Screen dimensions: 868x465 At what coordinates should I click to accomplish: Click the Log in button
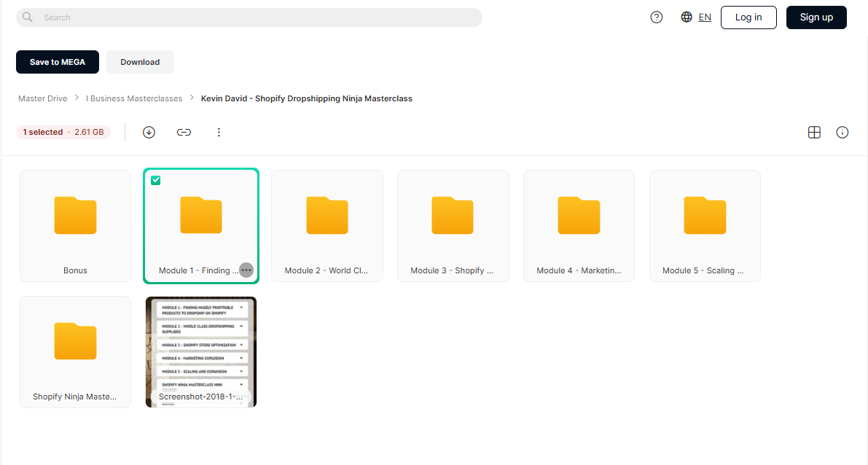pos(748,17)
